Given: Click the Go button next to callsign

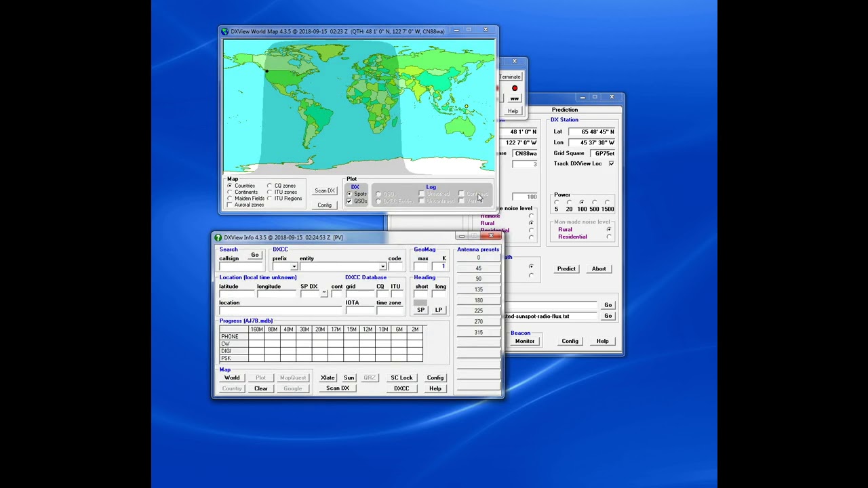Looking at the screenshot, I should [x=255, y=255].
